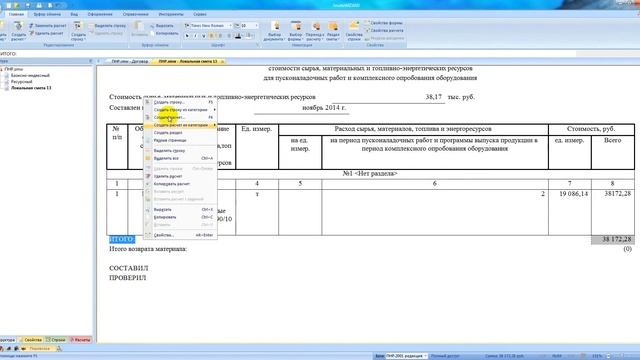640x360 pixels.
Task: Open the Буфер обмена ribbon tab
Action: click(x=47, y=14)
